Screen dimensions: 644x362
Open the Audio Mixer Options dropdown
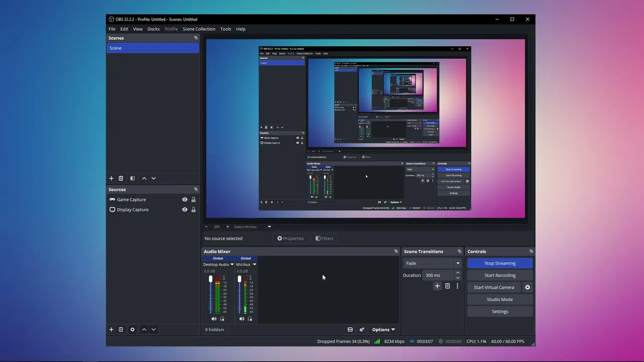(383, 330)
